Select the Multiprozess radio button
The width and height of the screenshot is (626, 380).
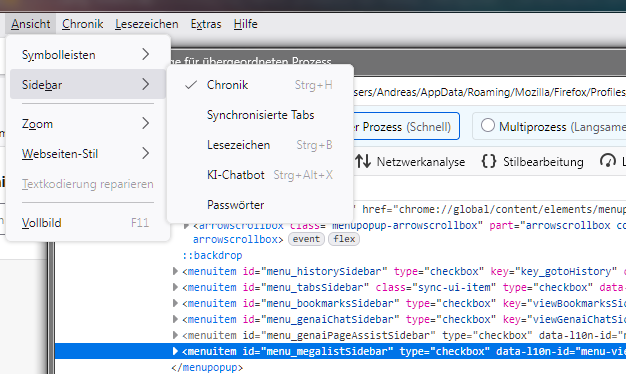(x=487, y=125)
